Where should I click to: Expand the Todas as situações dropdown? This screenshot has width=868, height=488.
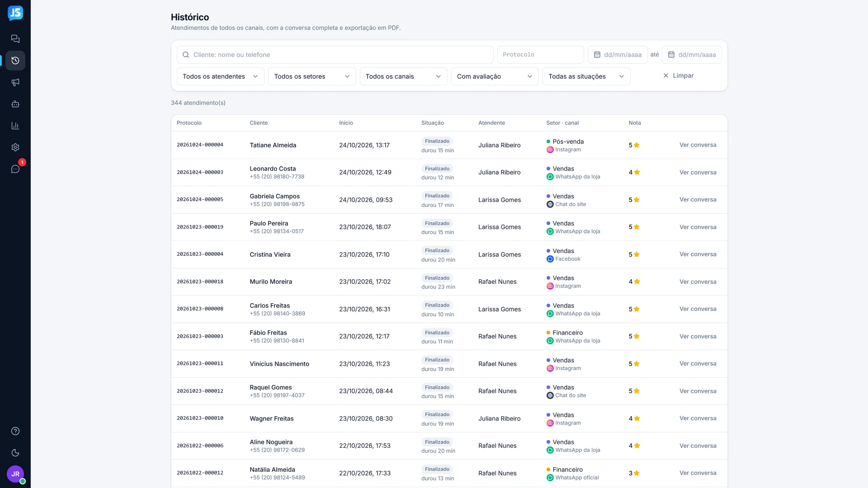[x=586, y=76]
